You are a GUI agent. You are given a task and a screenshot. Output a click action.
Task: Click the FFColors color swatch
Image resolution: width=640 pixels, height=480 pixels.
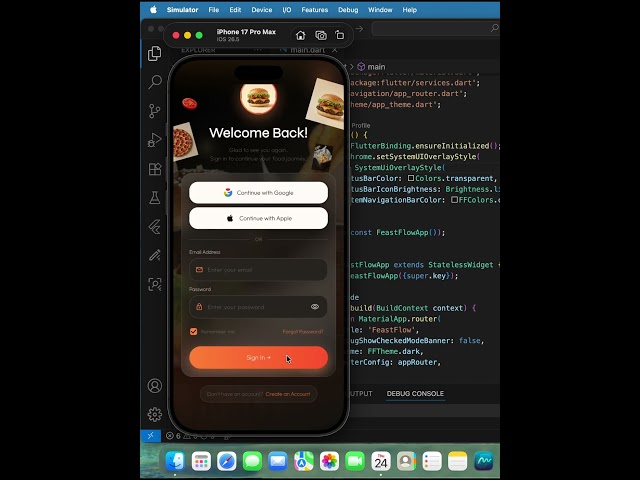point(454,200)
